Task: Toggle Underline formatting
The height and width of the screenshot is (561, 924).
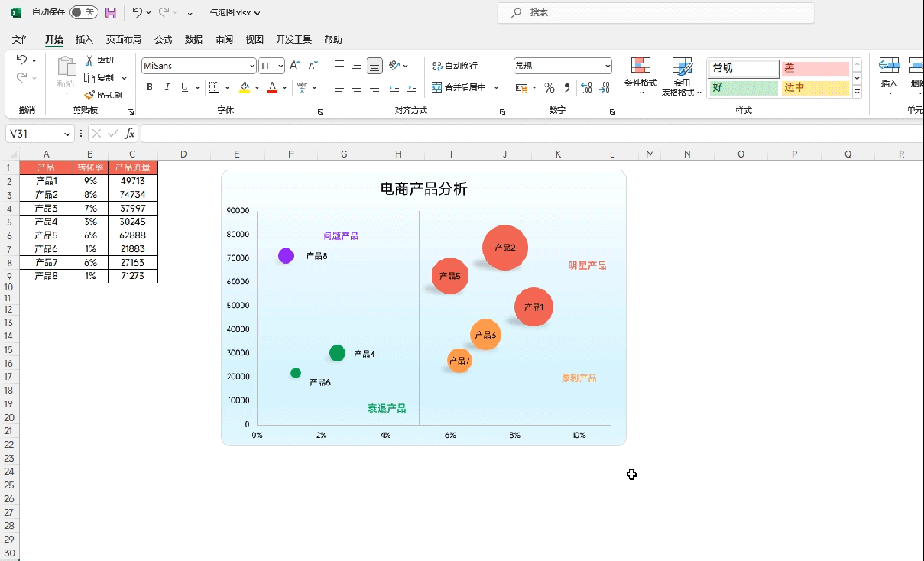Action: click(x=184, y=87)
